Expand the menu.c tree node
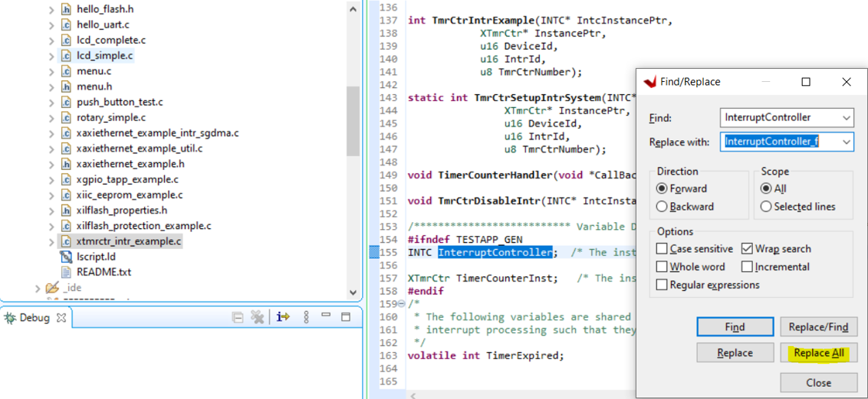Viewport: 868px width, 399px height. 51,71
